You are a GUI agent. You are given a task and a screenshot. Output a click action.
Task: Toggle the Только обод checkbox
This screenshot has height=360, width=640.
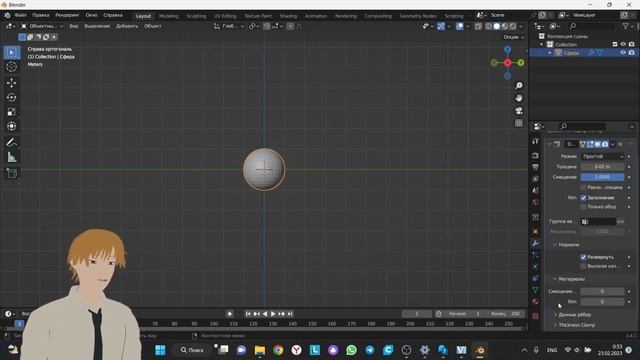point(584,207)
